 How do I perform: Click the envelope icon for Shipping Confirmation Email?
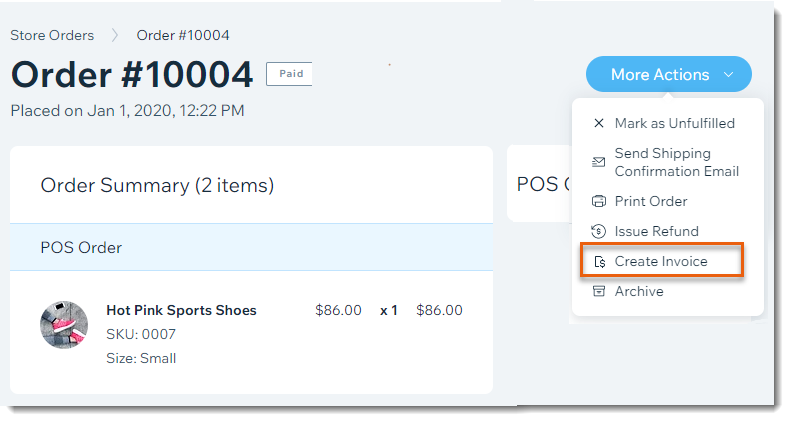point(598,162)
